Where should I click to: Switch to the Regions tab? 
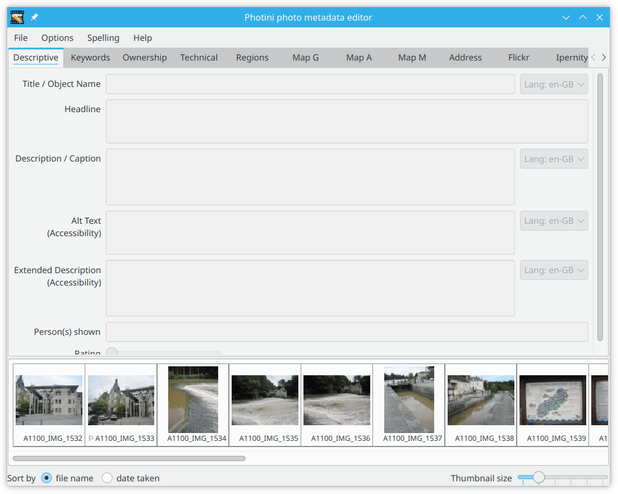coord(252,58)
